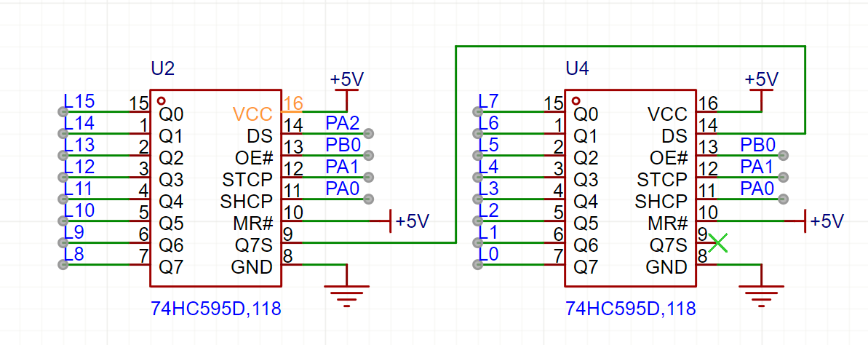Select the L7 net label on U4 Q0
The image size is (868, 345).
coord(489,101)
